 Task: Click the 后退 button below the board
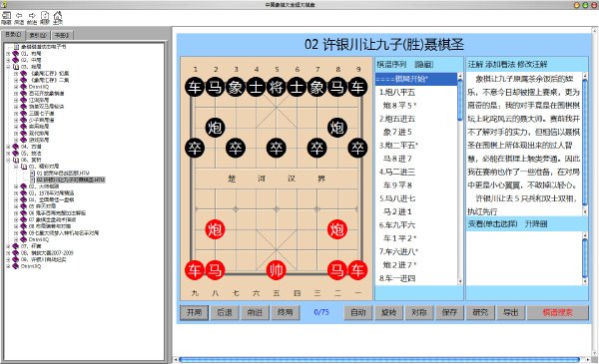[225, 312]
